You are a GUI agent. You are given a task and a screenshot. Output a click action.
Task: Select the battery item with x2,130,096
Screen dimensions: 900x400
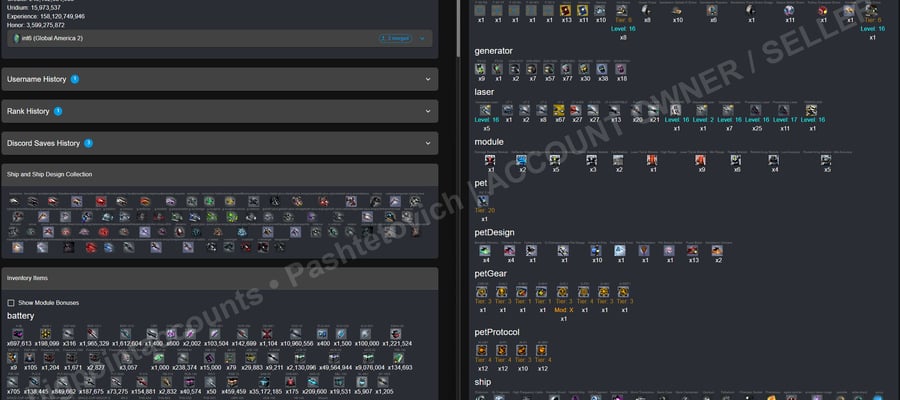point(300,358)
